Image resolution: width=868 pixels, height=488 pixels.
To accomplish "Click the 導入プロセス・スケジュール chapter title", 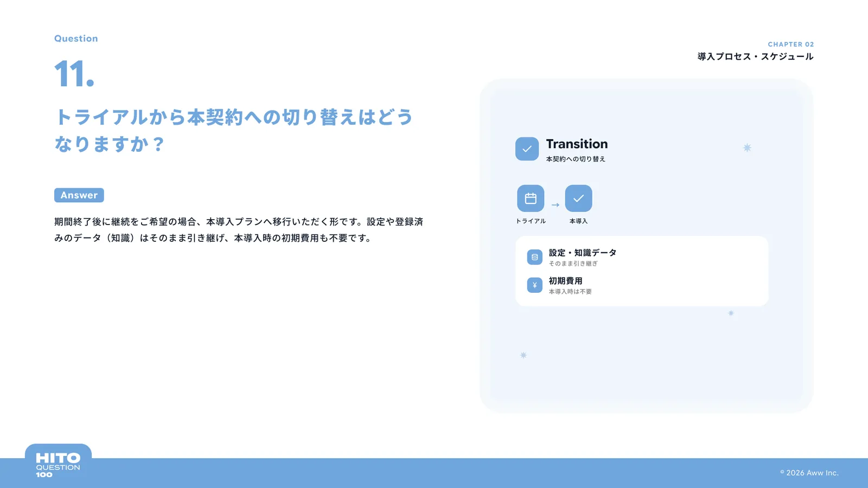I will [x=755, y=56].
